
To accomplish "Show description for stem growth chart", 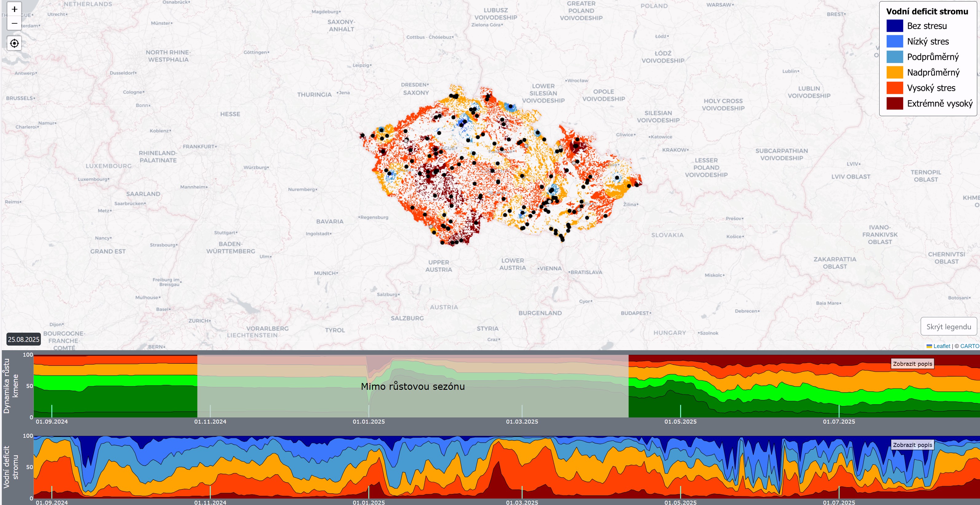I will [912, 364].
